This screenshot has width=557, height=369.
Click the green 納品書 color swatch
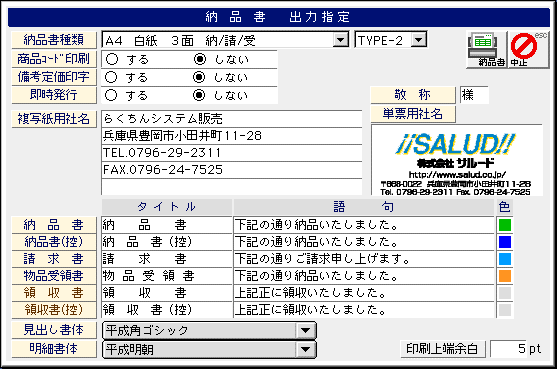click(505, 225)
